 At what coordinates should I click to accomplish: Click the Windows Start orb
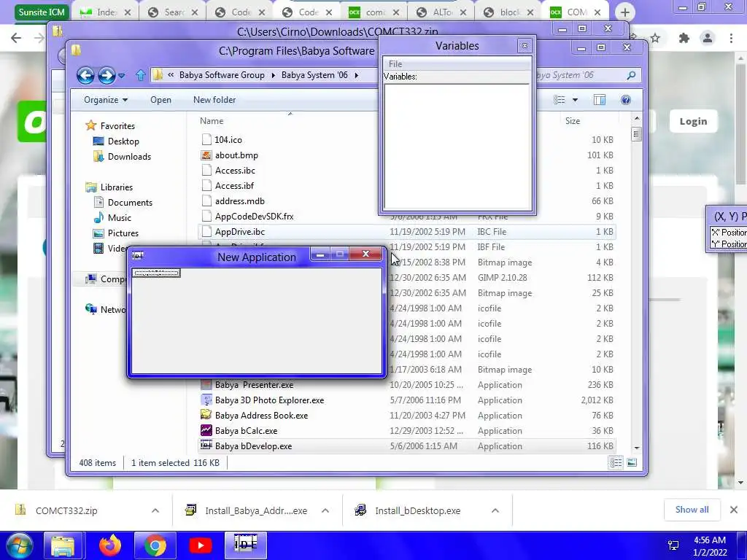pos(19,545)
